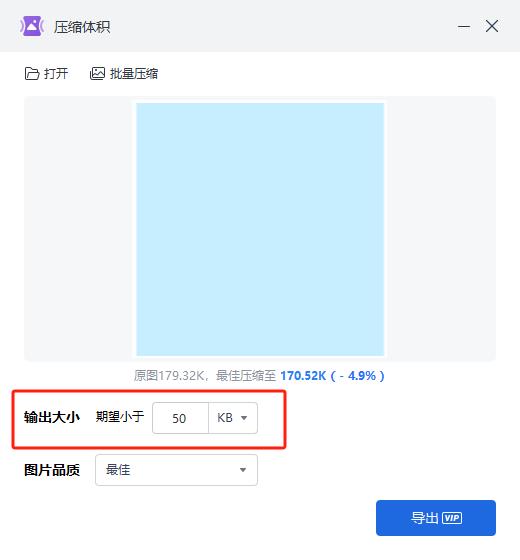Open the 图片品质 quality dropdown
The height and width of the screenshot is (560, 520).
coord(176,470)
